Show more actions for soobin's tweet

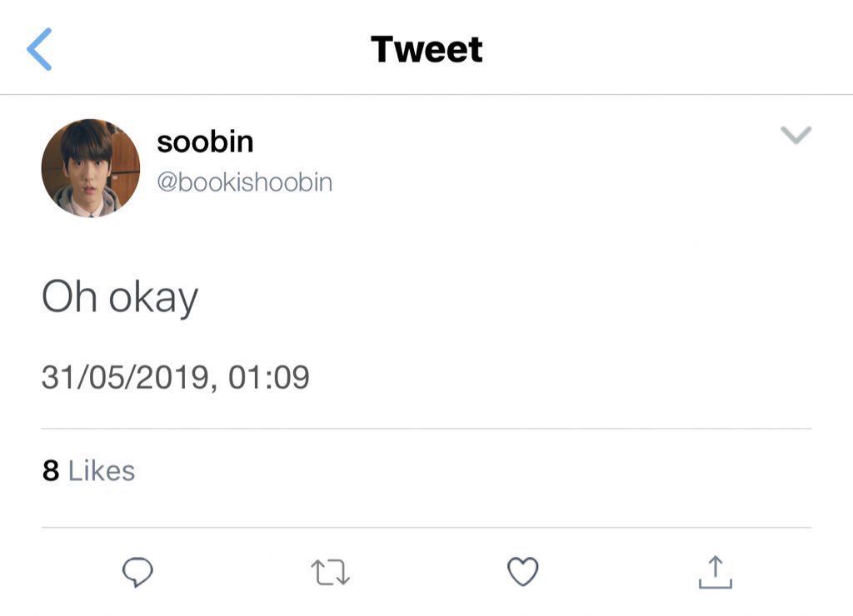coord(796,135)
